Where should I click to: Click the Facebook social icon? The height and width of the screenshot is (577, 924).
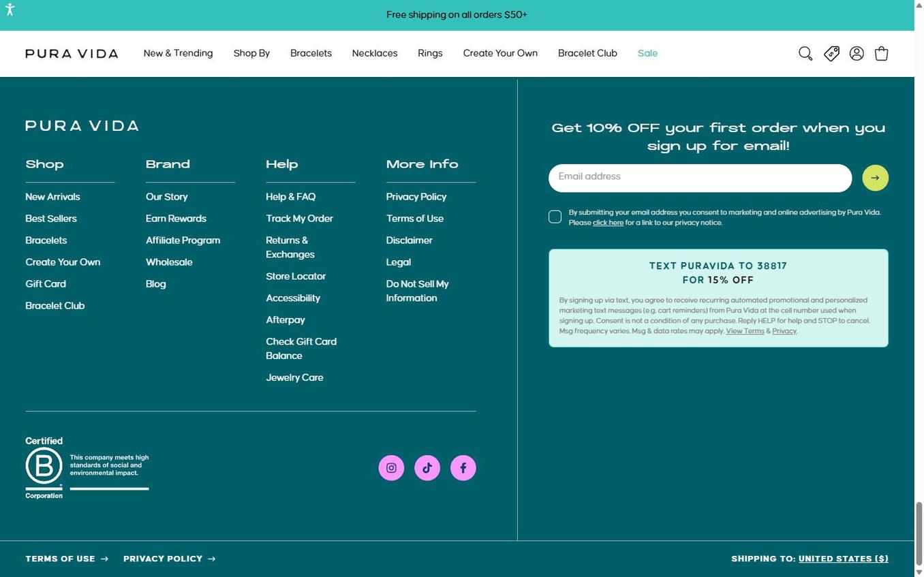tap(463, 468)
